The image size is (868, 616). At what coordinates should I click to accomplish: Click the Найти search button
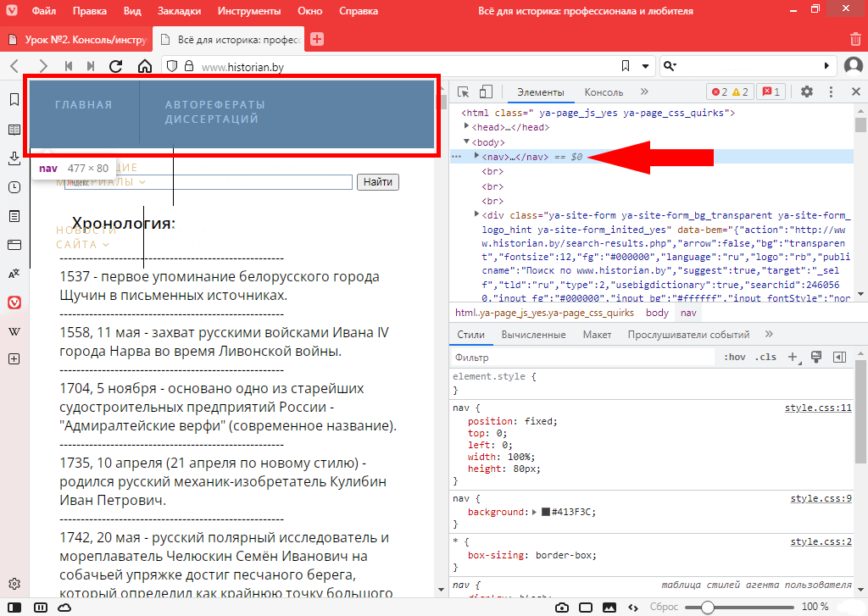click(377, 182)
